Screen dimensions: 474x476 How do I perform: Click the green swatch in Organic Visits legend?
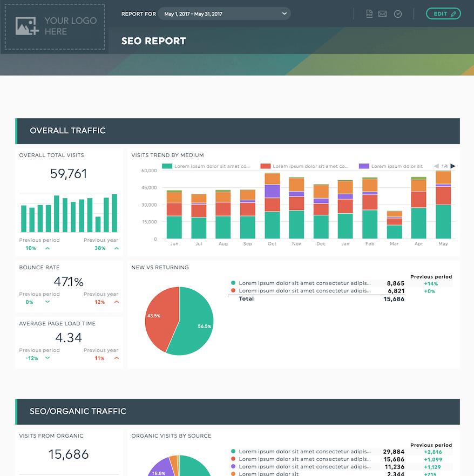pos(233,452)
